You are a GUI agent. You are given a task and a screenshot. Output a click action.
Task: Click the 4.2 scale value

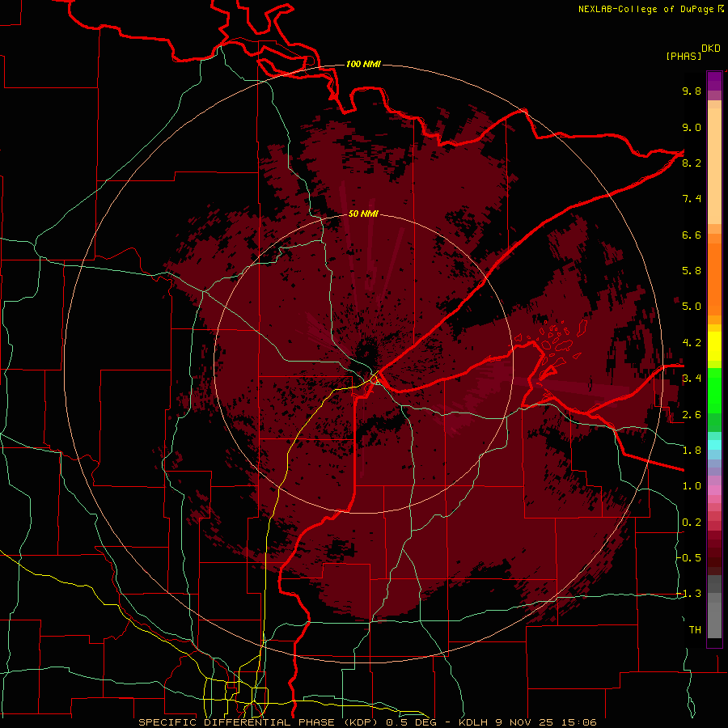[692, 343]
